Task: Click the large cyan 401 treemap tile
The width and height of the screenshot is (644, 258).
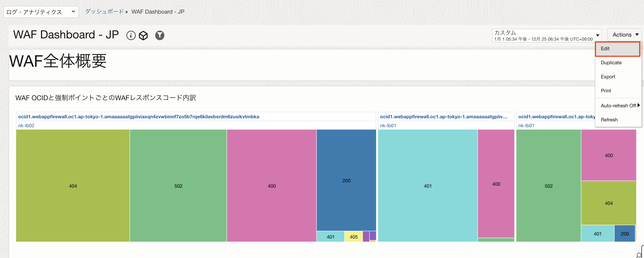Action: tap(428, 186)
